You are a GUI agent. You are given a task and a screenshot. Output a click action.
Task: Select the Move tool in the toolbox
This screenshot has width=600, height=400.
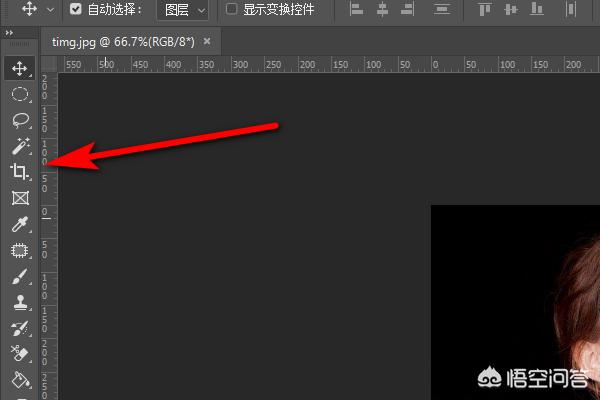[x=20, y=69]
